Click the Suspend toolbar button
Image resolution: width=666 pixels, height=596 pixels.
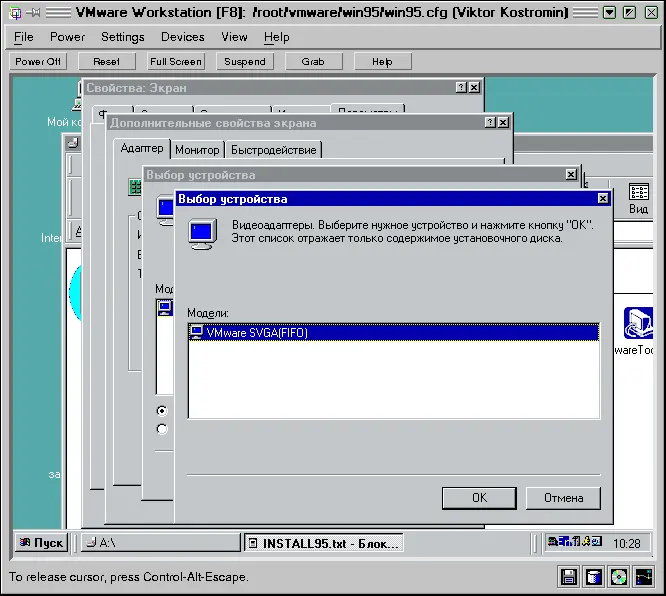coord(245,62)
